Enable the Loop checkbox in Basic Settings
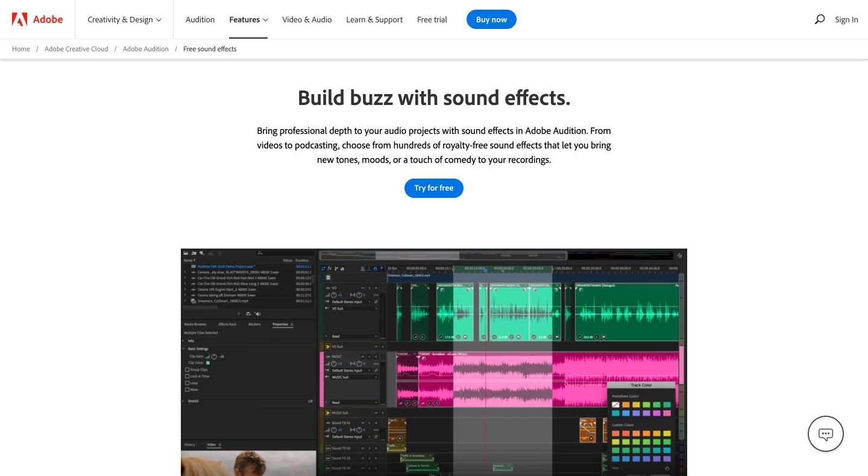Image resolution: width=868 pixels, height=476 pixels. [187, 382]
